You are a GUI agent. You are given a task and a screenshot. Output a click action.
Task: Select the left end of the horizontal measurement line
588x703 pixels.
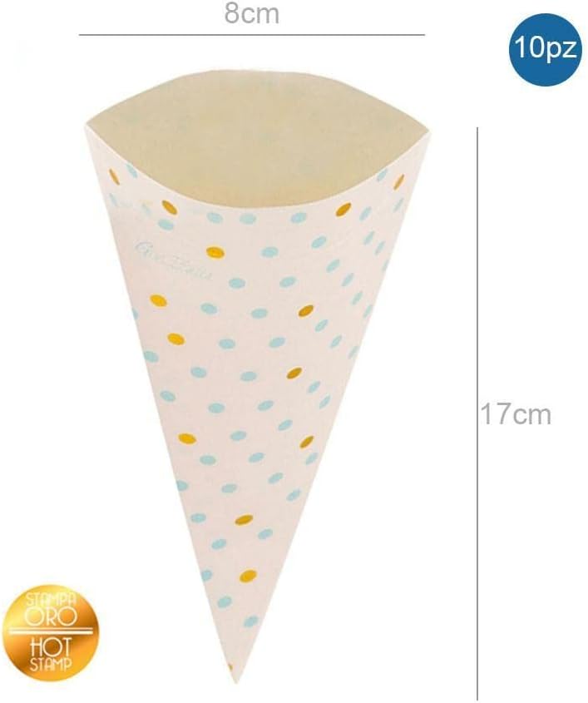80,34
